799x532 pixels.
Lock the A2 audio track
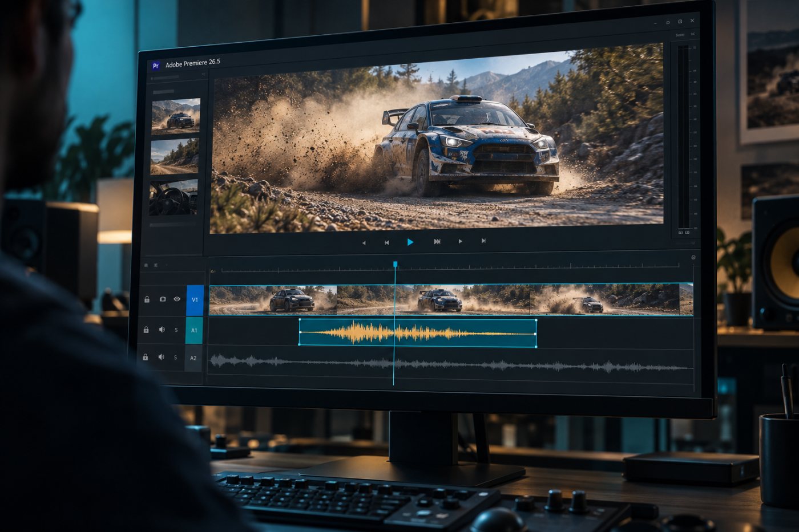click(x=146, y=357)
